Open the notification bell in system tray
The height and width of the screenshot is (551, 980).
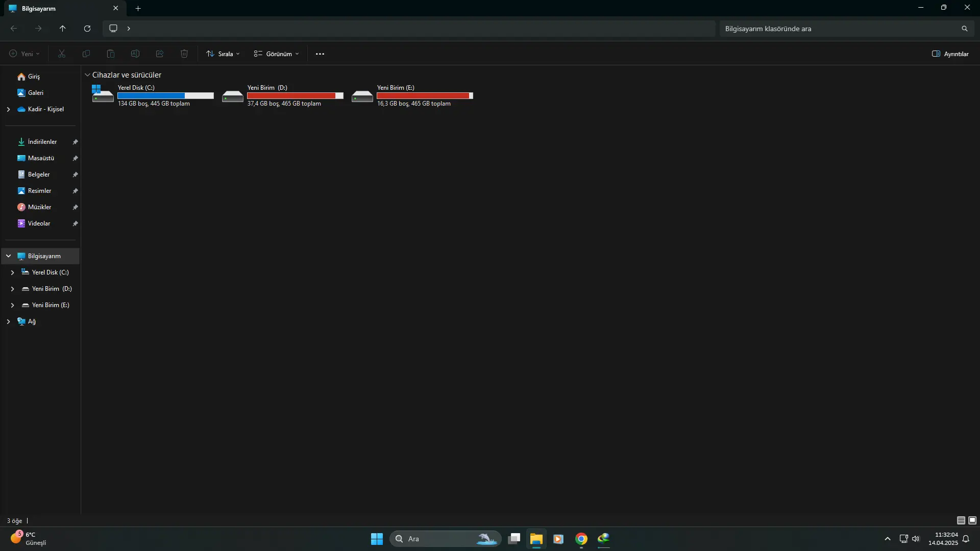tap(966, 539)
